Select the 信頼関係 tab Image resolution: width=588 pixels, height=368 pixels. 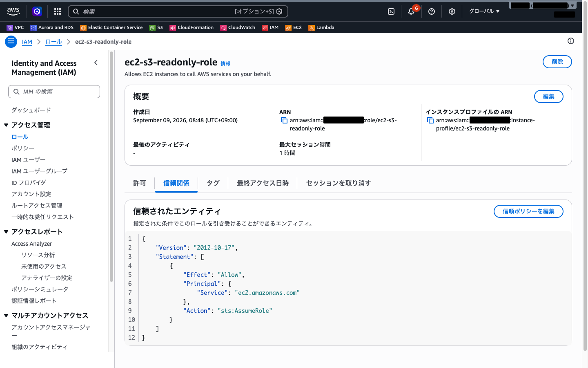176,183
